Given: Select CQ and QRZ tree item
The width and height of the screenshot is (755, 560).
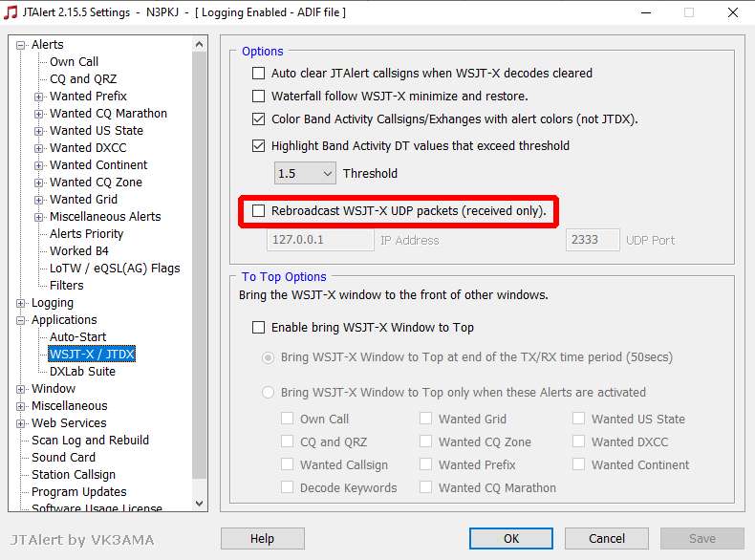Looking at the screenshot, I should (x=83, y=79).
